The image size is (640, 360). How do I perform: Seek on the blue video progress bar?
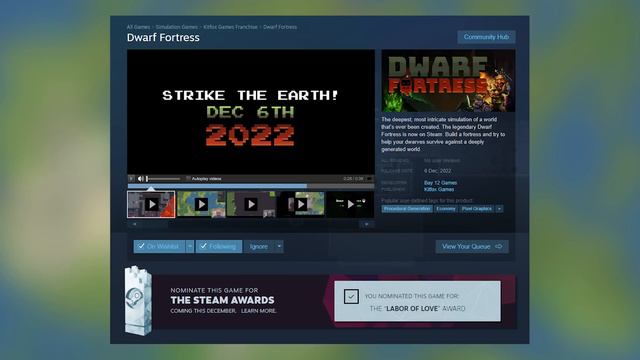[x=251, y=186]
